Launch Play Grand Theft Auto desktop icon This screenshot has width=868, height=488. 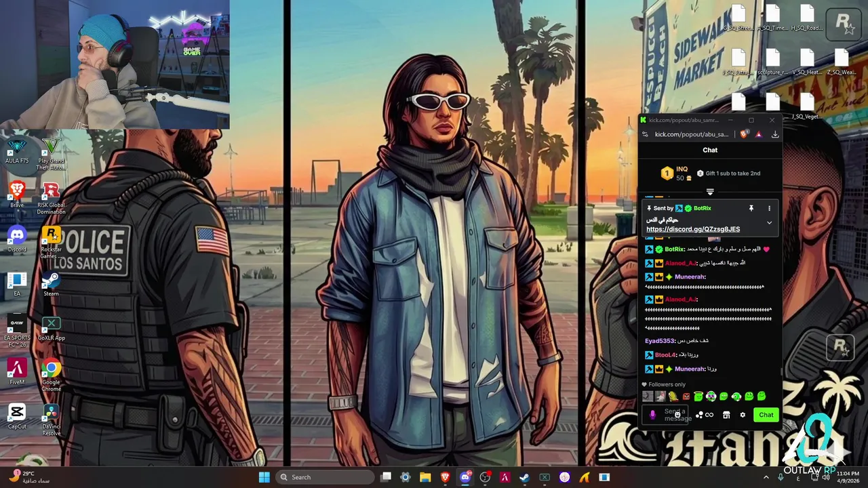tap(52, 153)
